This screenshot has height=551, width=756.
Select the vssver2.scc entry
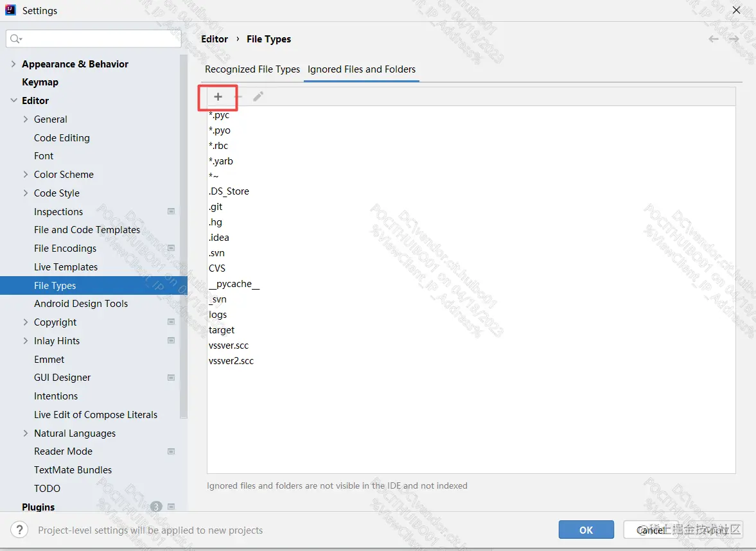231,361
